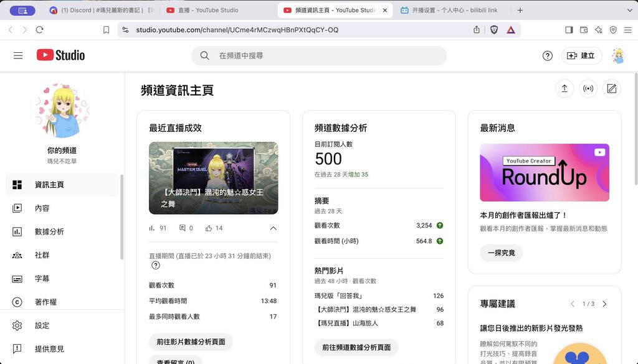The width and height of the screenshot is (638, 364).
Task: Open the 【瑪兒直播】山海旅人 video link
Action: click(x=346, y=324)
